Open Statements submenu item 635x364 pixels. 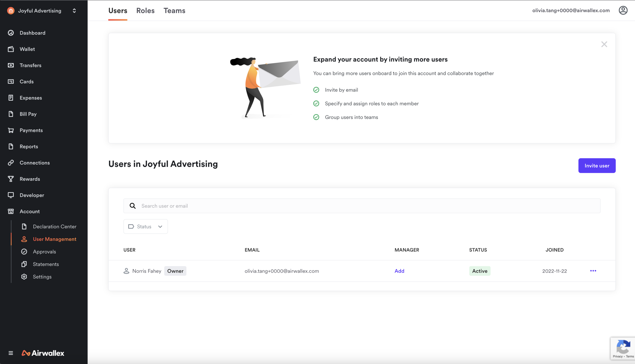[x=46, y=264]
